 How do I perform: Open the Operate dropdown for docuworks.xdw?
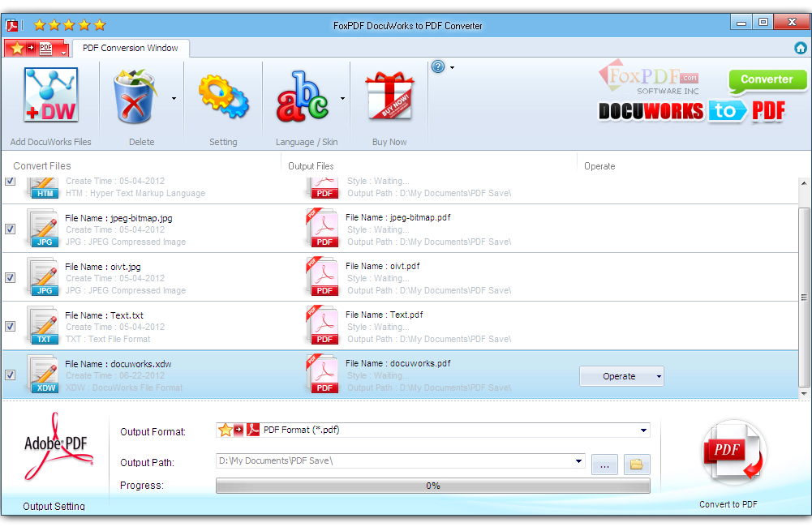621,376
